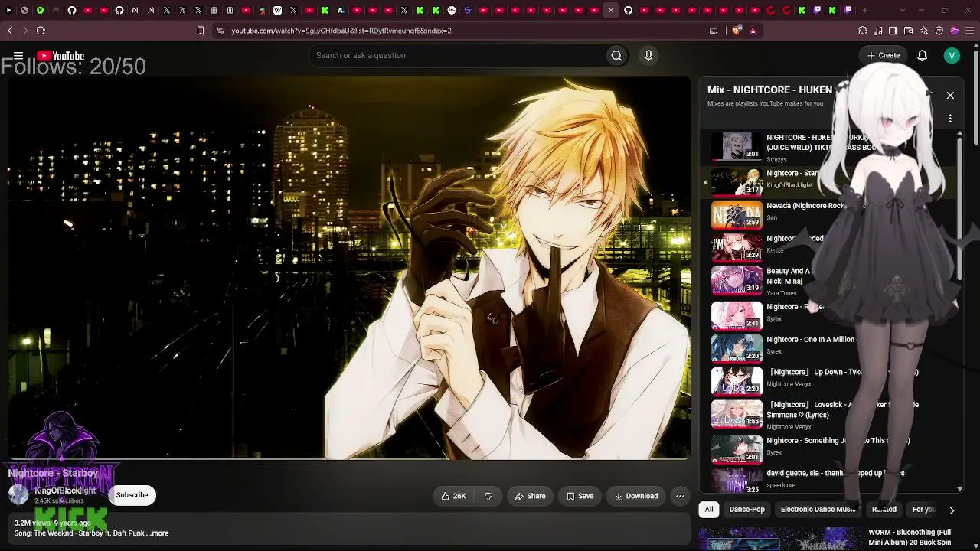The height and width of the screenshot is (551, 980).
Task: Open the YouTube guide hamburger menu
Action: [18, 56]
